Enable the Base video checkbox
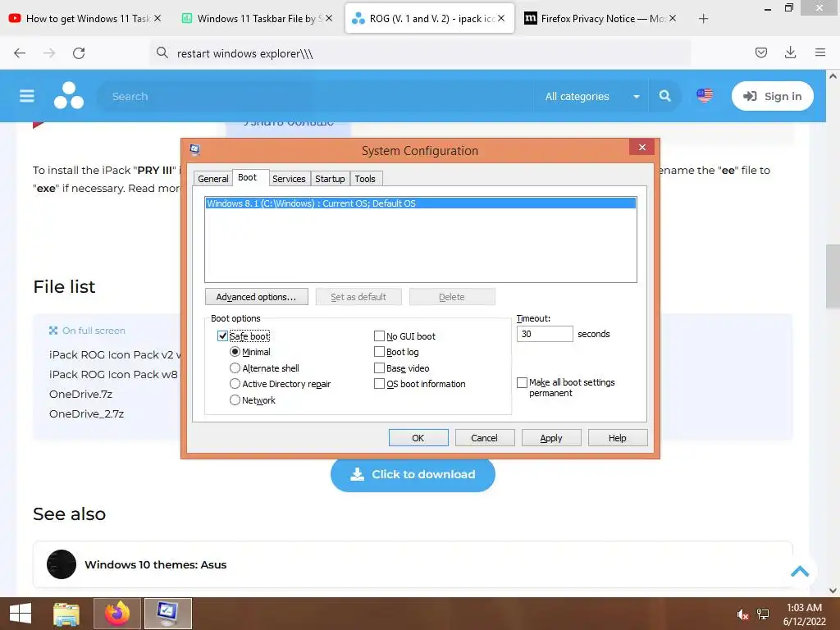840x630 pixels. 379,368
